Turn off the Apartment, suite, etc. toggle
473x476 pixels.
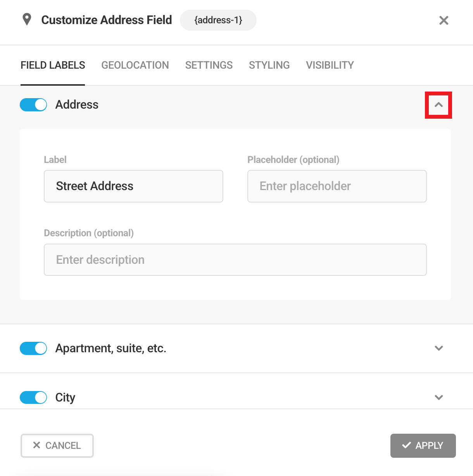(x=33, y=348)
